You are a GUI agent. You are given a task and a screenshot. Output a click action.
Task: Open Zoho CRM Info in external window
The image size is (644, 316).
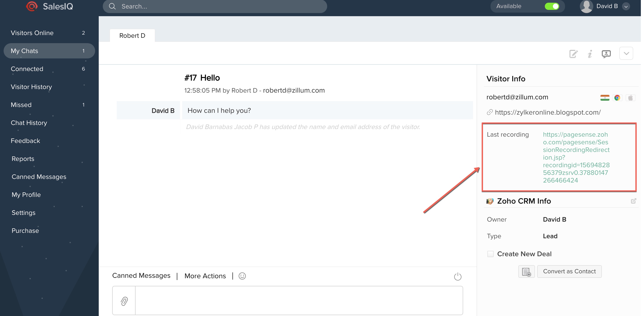(633, 201)
